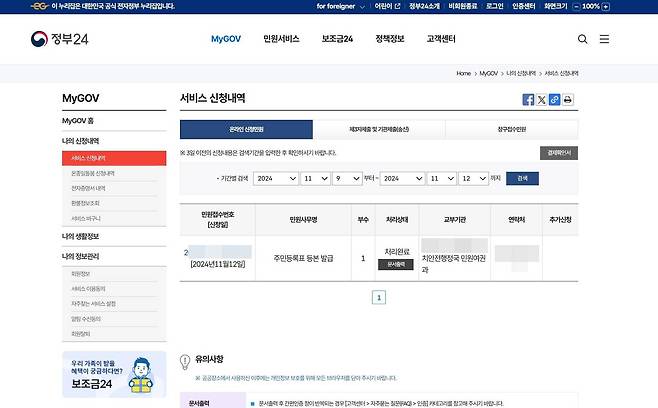This screenshot has height=408, width=658.
Task: Go to pagination page 1
Action: coord(379,298)
